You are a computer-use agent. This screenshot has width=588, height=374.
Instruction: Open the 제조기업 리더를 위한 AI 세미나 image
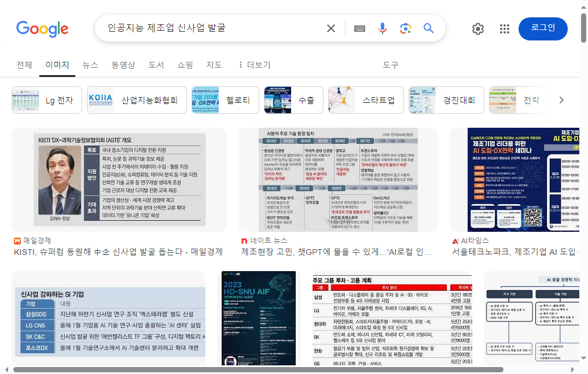[x=515, y=180]
